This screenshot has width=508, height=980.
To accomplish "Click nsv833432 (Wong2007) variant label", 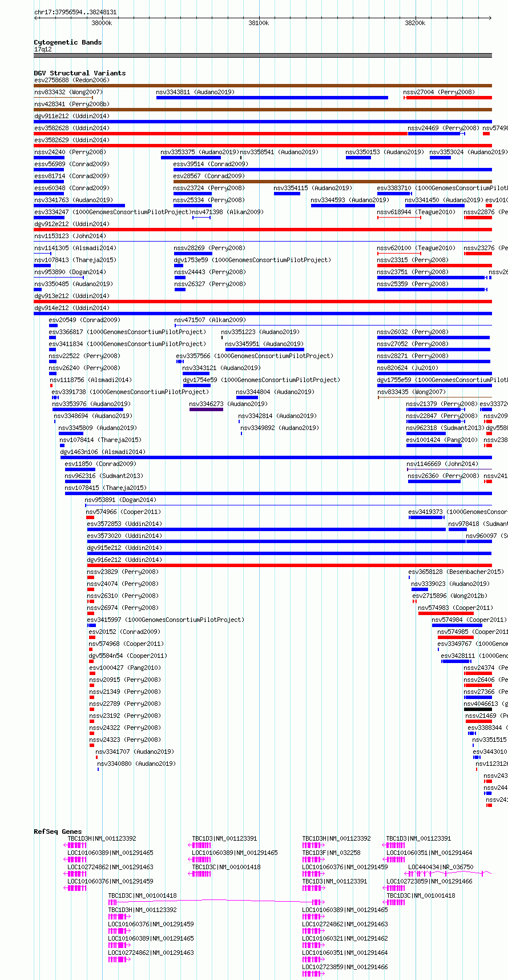I will [68, 92].
